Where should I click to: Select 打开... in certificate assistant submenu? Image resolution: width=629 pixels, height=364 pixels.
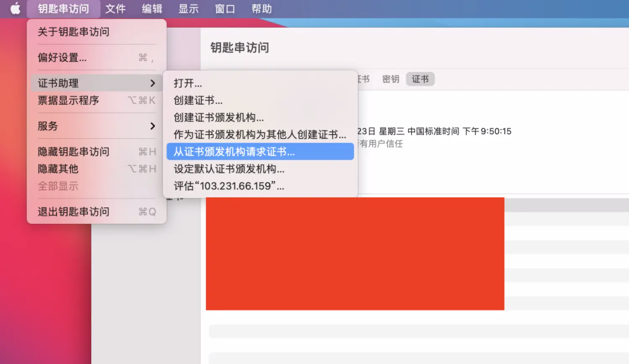[x=260, y=83]
